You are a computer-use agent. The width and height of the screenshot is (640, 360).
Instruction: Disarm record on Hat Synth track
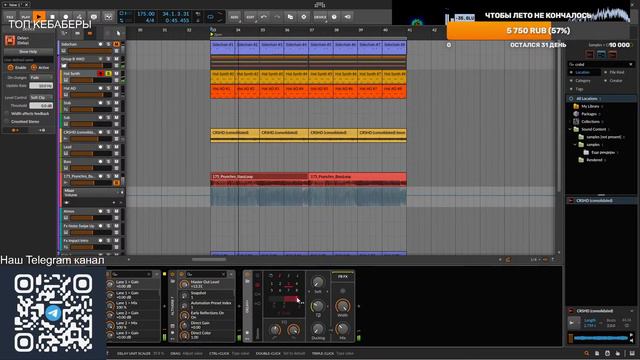[100, 73]
